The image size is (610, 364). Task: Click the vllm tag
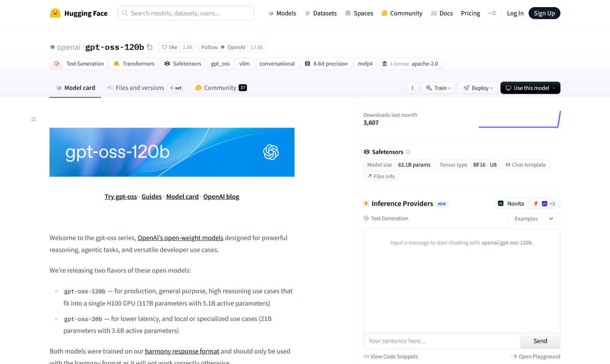(245, 64)
